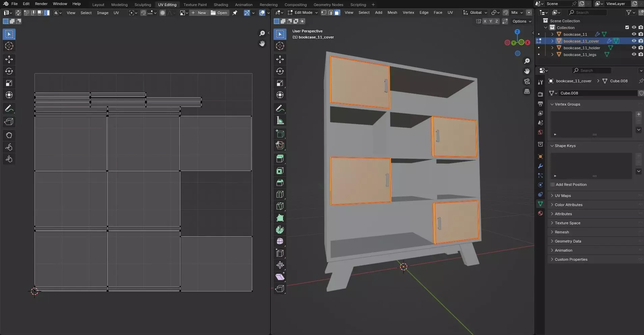
Task: Open the Object Data properties tab
Action: tap(540, 204)
